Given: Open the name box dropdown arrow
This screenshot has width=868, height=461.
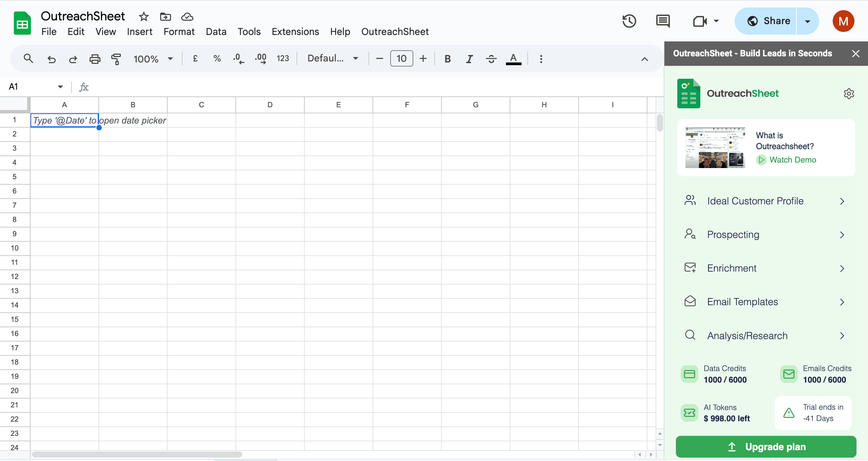Looking at the screenshot, I should [60, 87].
